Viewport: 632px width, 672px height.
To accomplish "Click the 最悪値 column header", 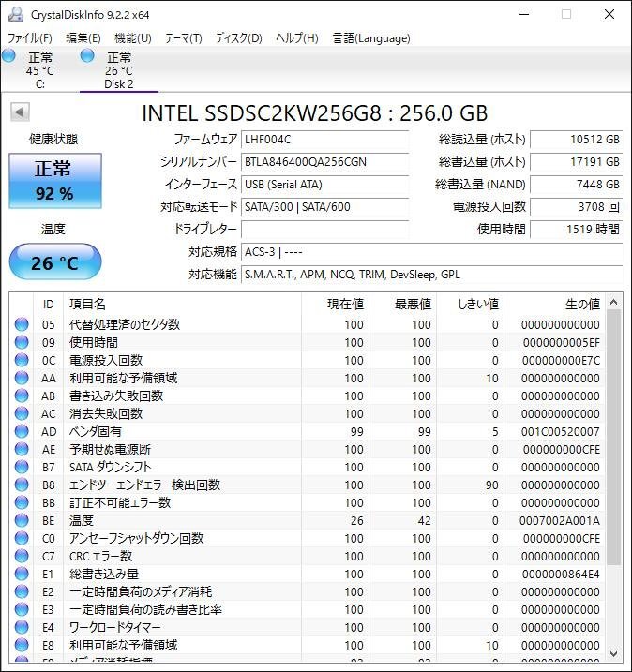I will click(402, 304).
